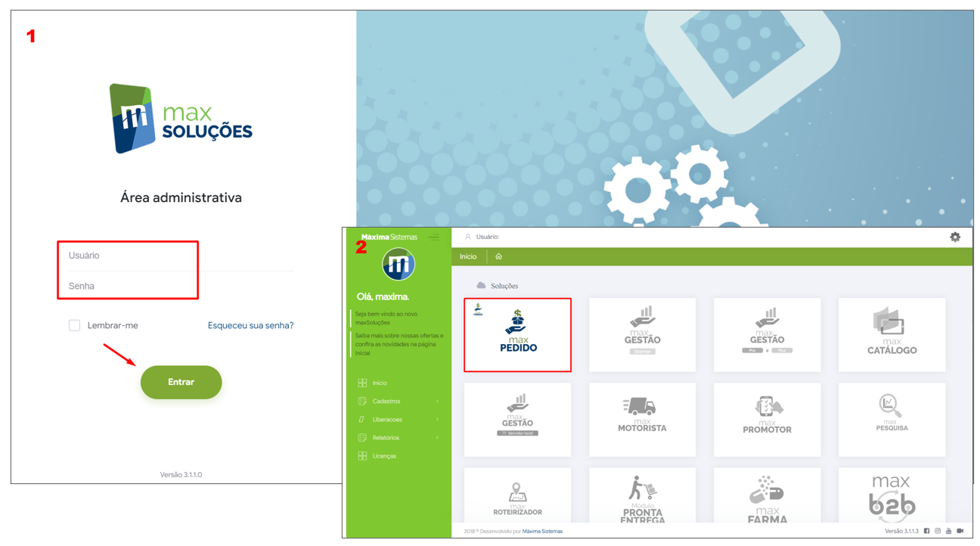Click the Soluções section heading
The height and width of the screenshot is (546, 980).
tap(504, 286)
